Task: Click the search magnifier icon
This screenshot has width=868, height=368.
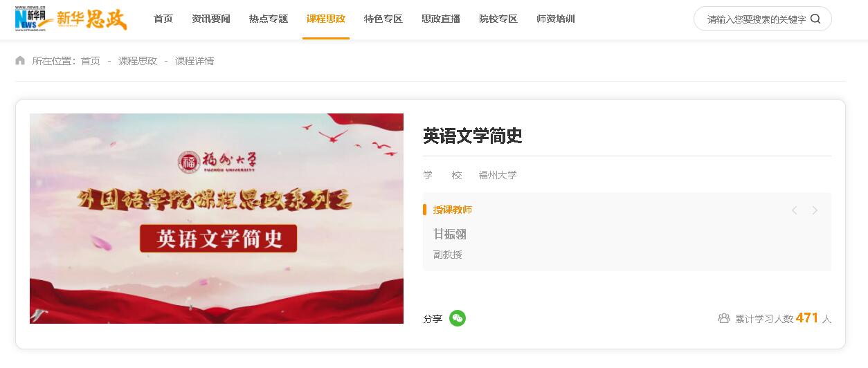Action: tap(815, 19)
